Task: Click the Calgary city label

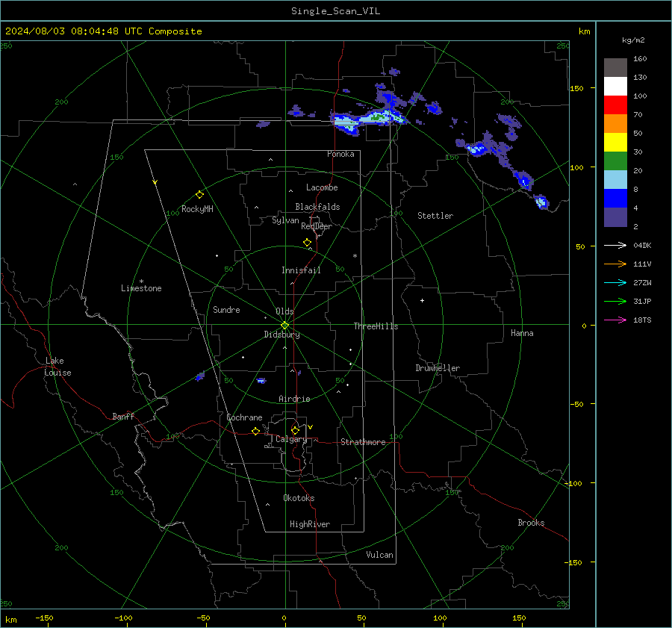Action: (291, 439)
